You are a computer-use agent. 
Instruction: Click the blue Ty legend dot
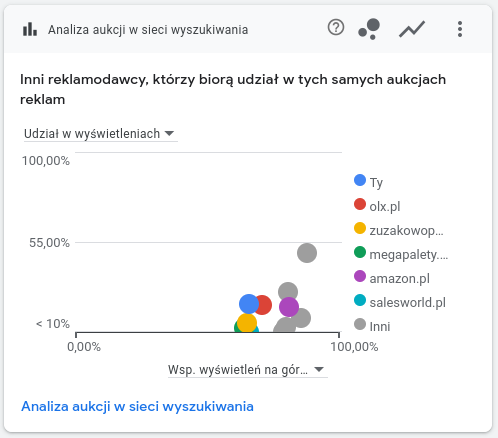coord(360,180)
